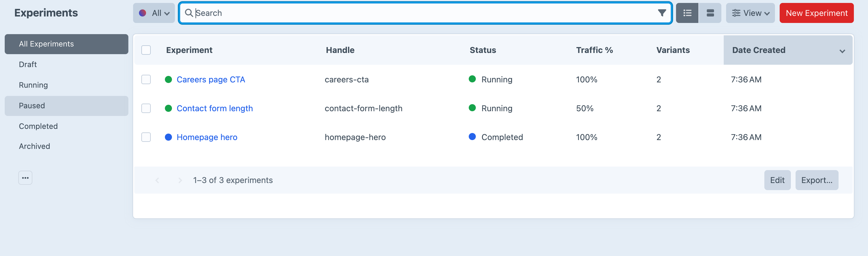Click the Export... button
868x256 pixels.
(x=817, y=180)
